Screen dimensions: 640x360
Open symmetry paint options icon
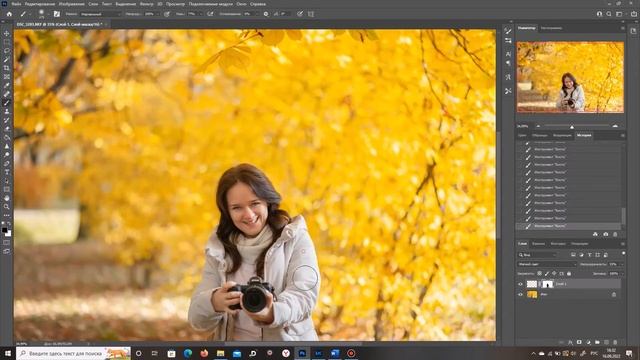311,14
